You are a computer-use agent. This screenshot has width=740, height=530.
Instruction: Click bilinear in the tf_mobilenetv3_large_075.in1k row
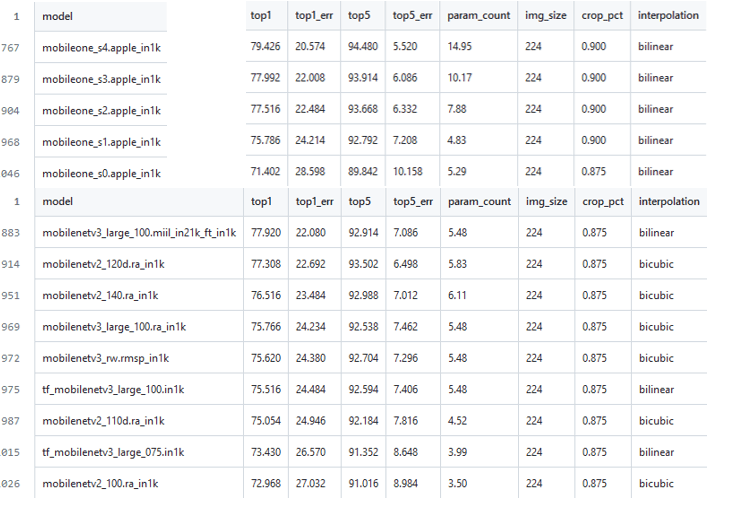[656, 452]
